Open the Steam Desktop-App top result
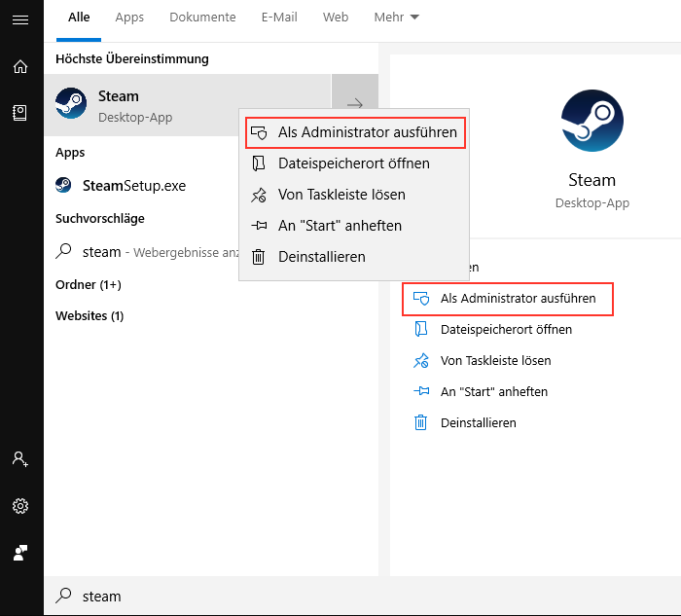Viewport: 681px width, 616px height. tap(188, 105)
